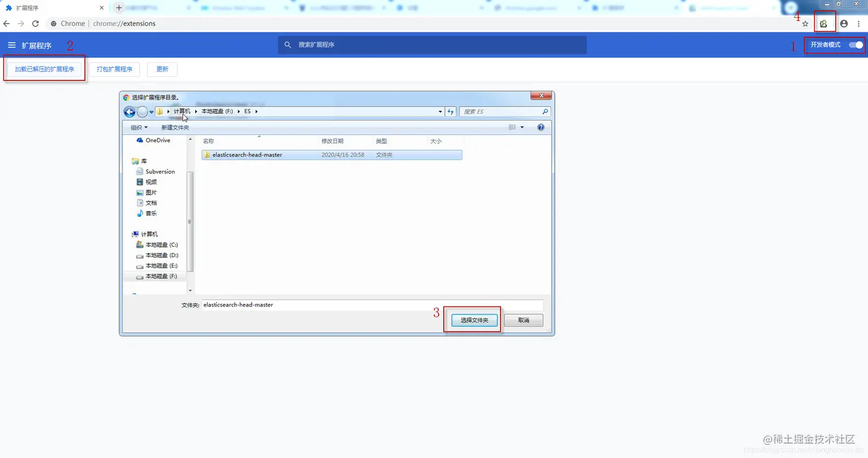This screenshot has height=458, width=868.
Task: Change view with the view-mode icon
Action: (512, 127)
